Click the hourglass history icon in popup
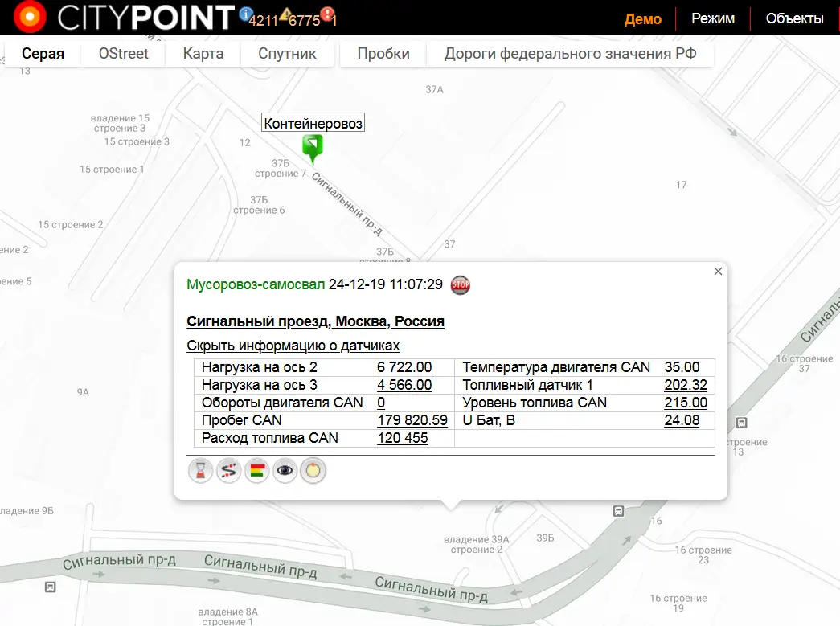 tap(201, 472)
